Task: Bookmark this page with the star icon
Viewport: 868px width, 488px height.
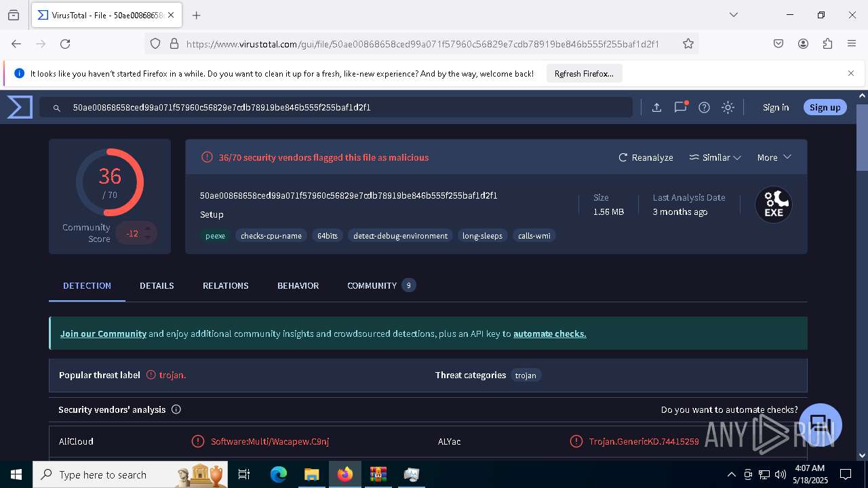Action: coord(688,43)
